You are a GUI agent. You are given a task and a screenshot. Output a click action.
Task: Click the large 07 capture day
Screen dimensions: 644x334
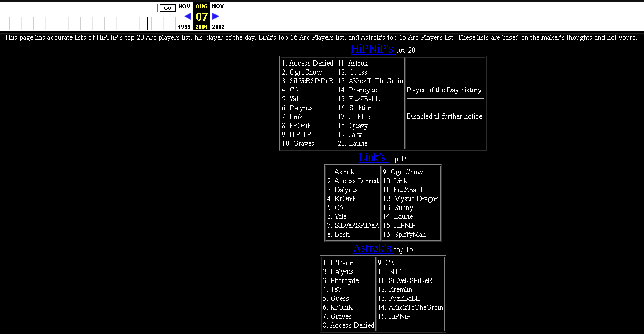click(x=201, y=17)
